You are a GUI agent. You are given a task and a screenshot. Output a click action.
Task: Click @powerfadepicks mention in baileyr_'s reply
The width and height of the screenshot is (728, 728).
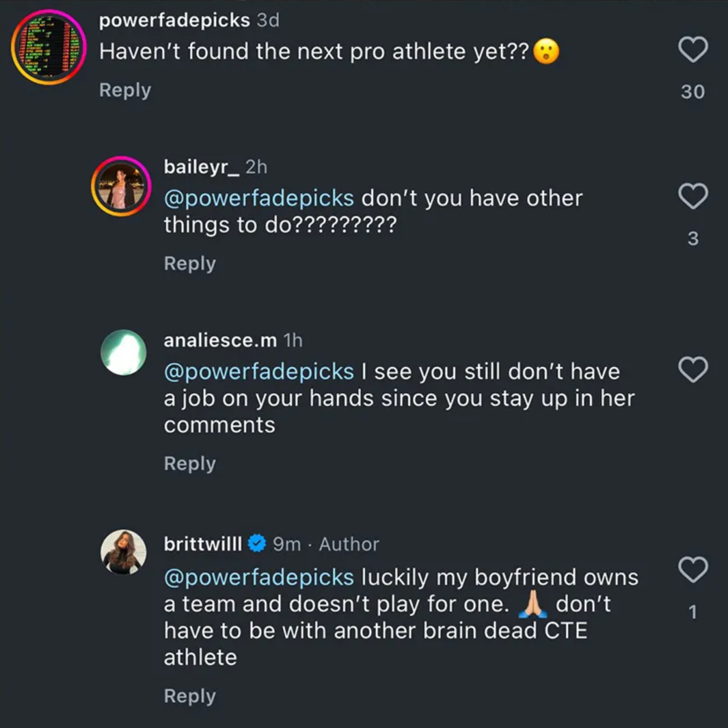click(x=259, y=198)
